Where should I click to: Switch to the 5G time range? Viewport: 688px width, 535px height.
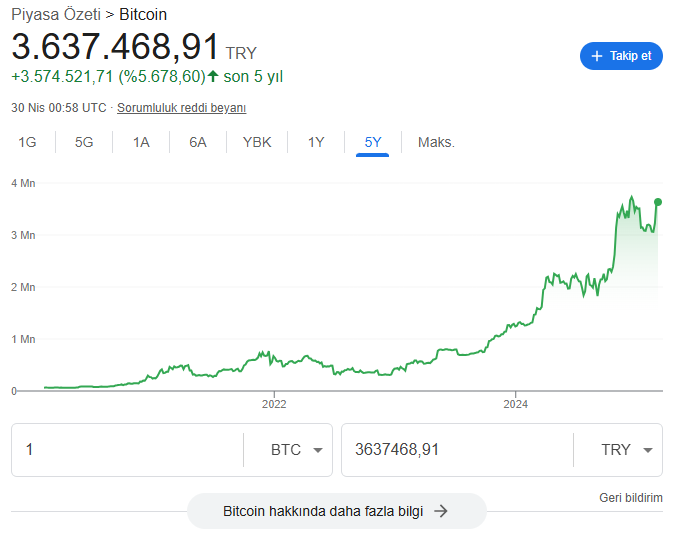(x=84, y=142)
